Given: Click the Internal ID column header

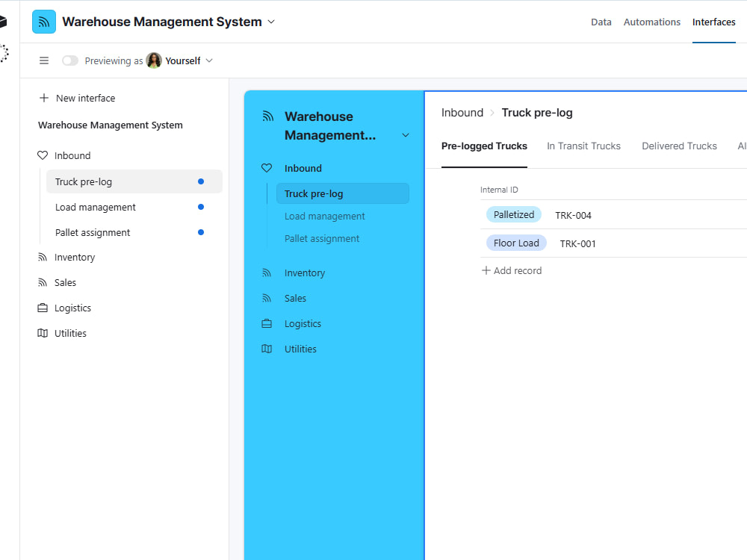Looking at the screenshot, I should pyautogui.click(x=499, y=190).
